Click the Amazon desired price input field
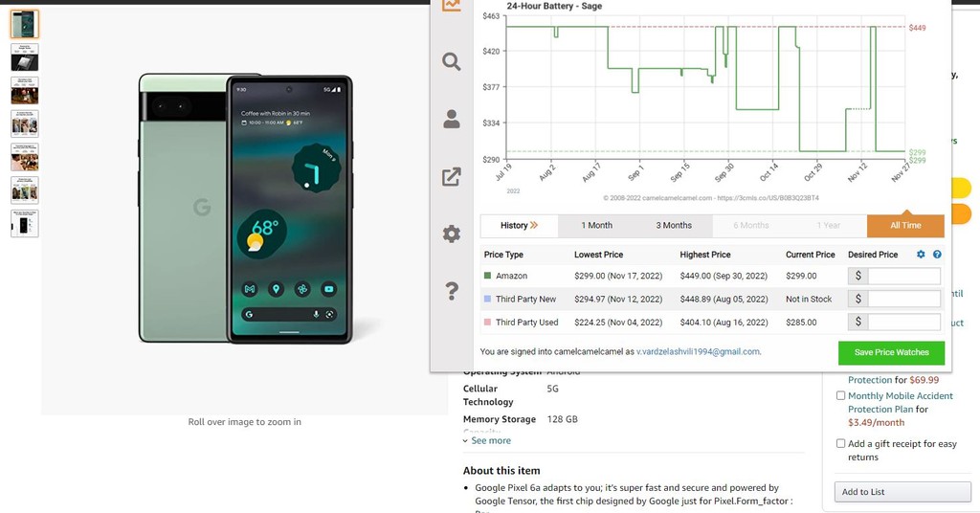Image resolution: width=980 pixels, height=513 pixels. click(903, 276)
